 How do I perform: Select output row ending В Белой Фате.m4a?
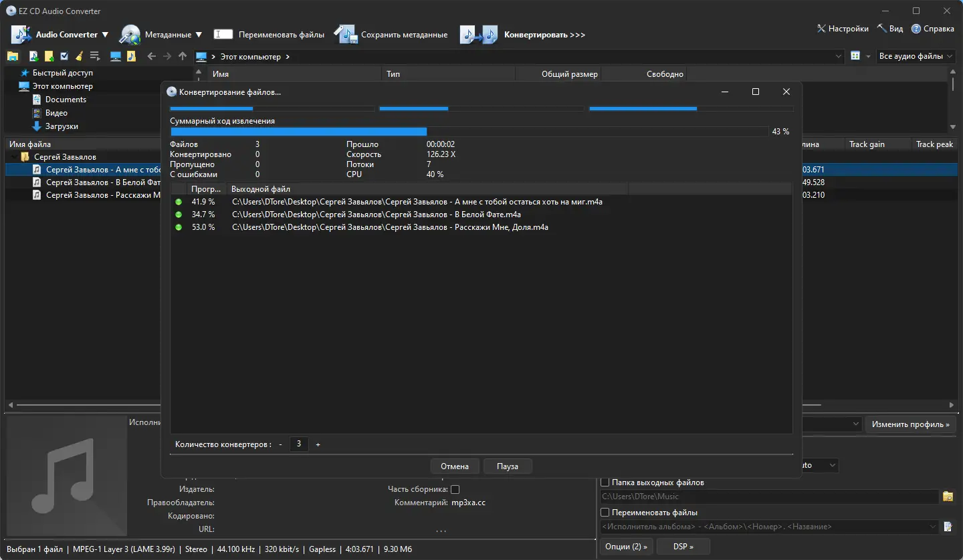click(481, 215)
